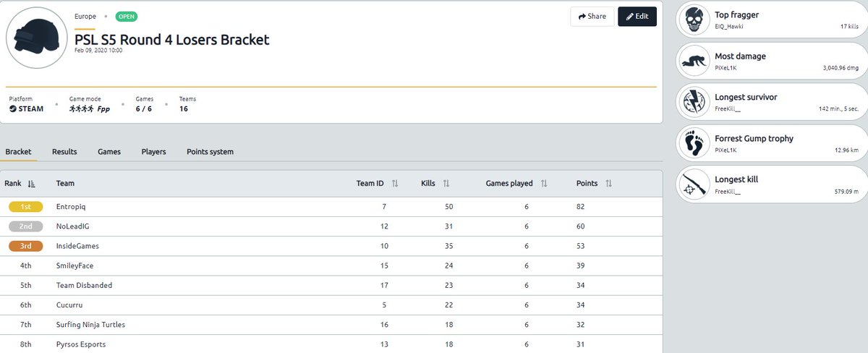868x353 pixels.
Task: Click the 2nd place silver badge
Action: click(x=26, y=226)
